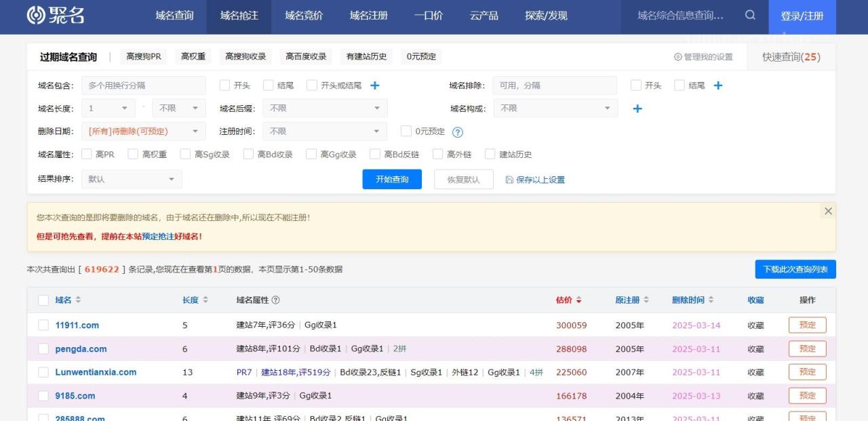Click the plus icon next to 域名构成
Viewport: 868px width, 421px height.
tap(637, 108)
